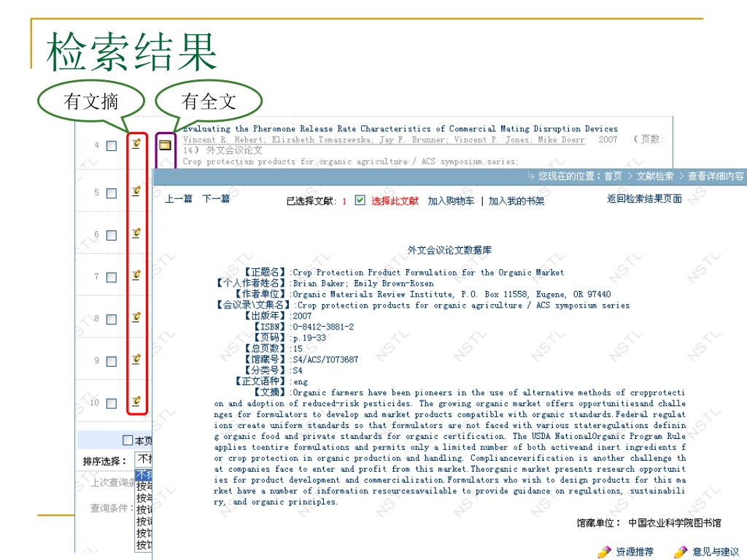Screen dimensions: 747x560
Task: Click the pencil icon beside 资源推荐
Action: [x=604, y=551]
